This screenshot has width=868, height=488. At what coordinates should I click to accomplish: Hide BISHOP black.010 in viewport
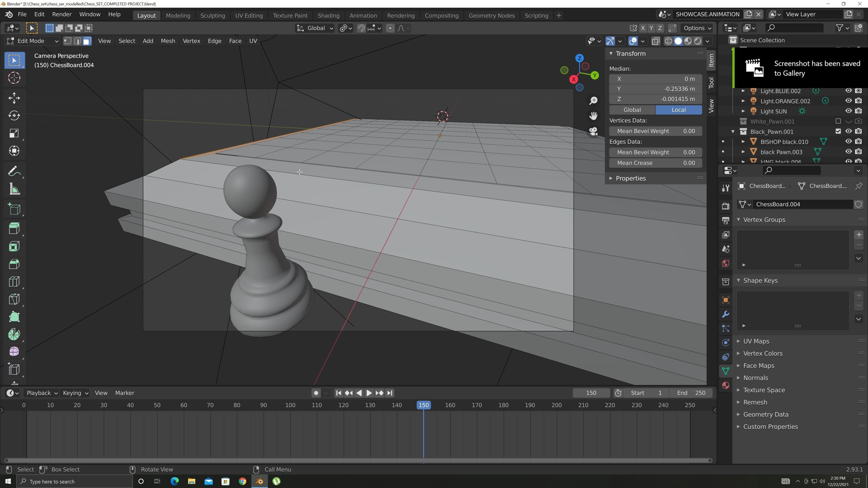tap(848, 141)
